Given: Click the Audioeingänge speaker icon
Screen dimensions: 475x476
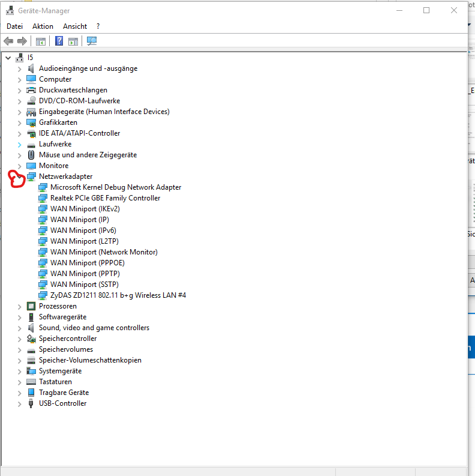Looking at the screenshot, I should click(31, 68).
